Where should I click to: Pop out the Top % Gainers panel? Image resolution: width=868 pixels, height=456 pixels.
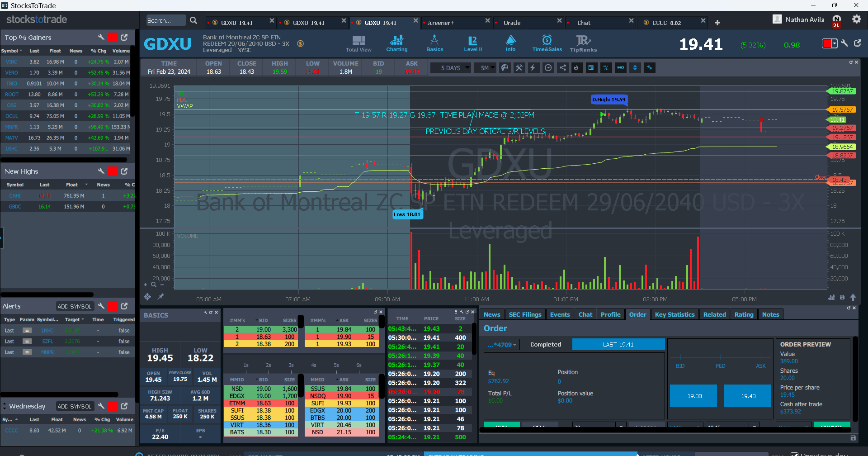124,37
